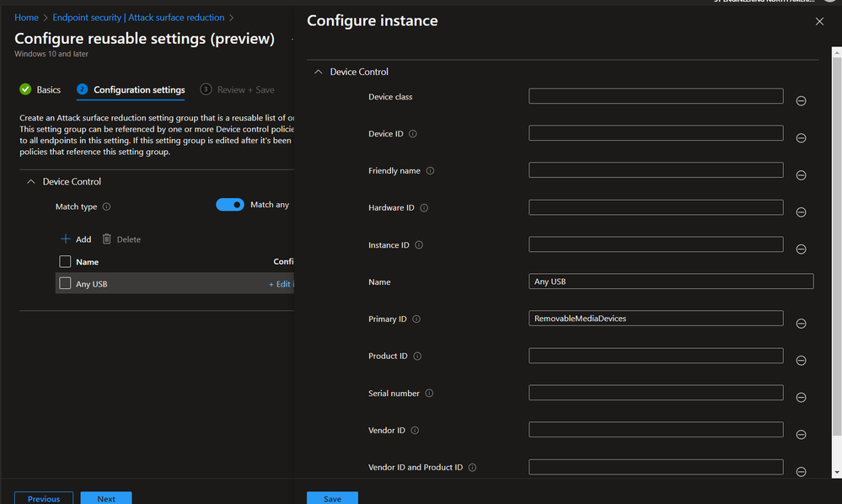Screen dimensions: 842x504
Task: Toggle the Match any switch
Action: tap(230, 205)
